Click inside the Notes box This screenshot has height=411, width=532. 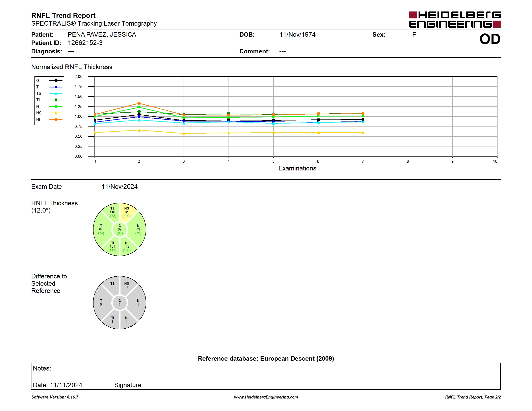[x=266, y=376]
